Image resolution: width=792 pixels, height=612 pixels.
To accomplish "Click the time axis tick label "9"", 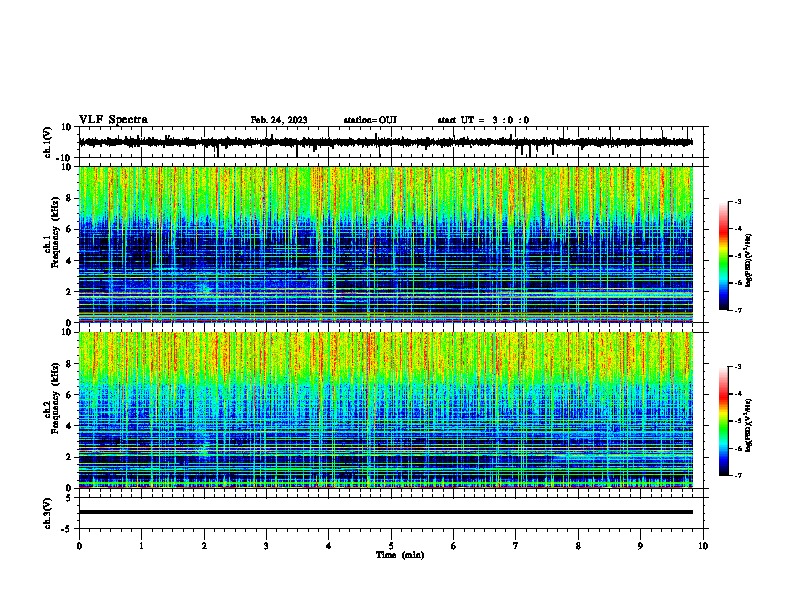I will pyautogui.click(x=640, y=546).
